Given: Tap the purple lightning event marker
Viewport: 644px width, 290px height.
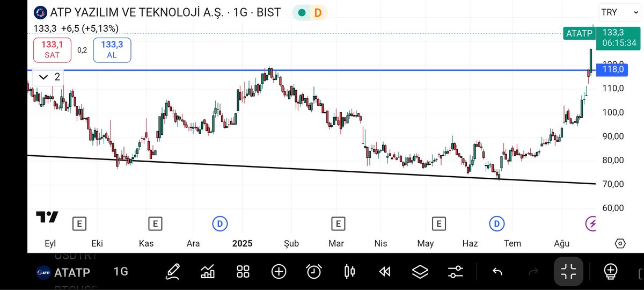Looking at the screenshot, I should [592, 223].
